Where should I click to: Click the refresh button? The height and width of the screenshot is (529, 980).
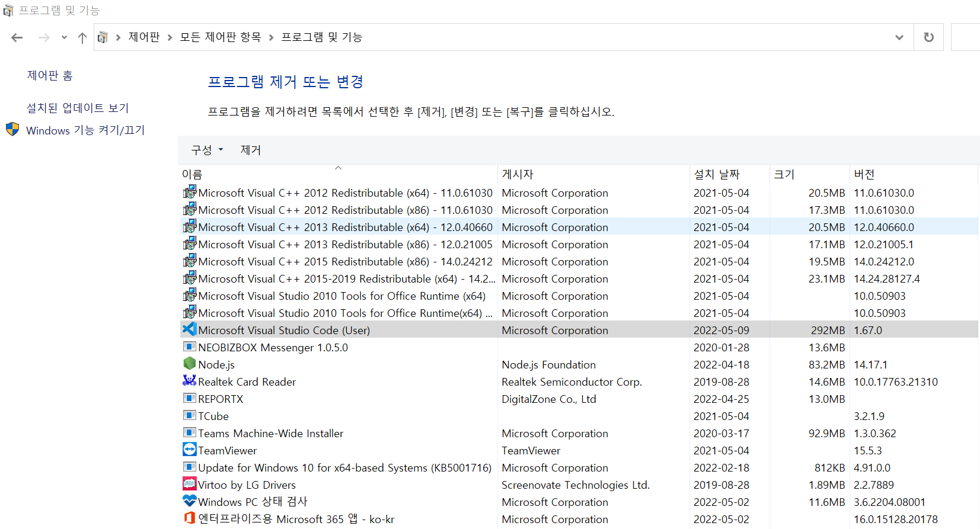(929, 37)
